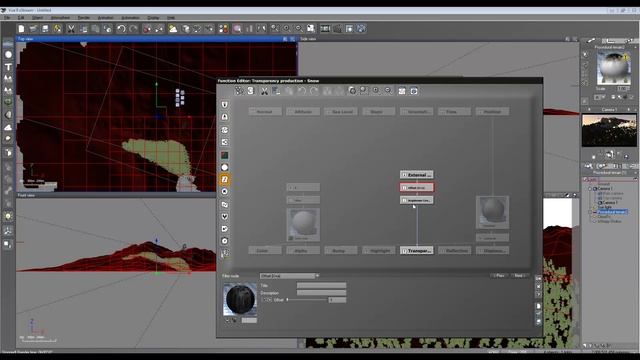Select the highlighted orange filter node tool
Viewport: 640px width, 360px height.
pyautogui.click(x=224, y=179)
